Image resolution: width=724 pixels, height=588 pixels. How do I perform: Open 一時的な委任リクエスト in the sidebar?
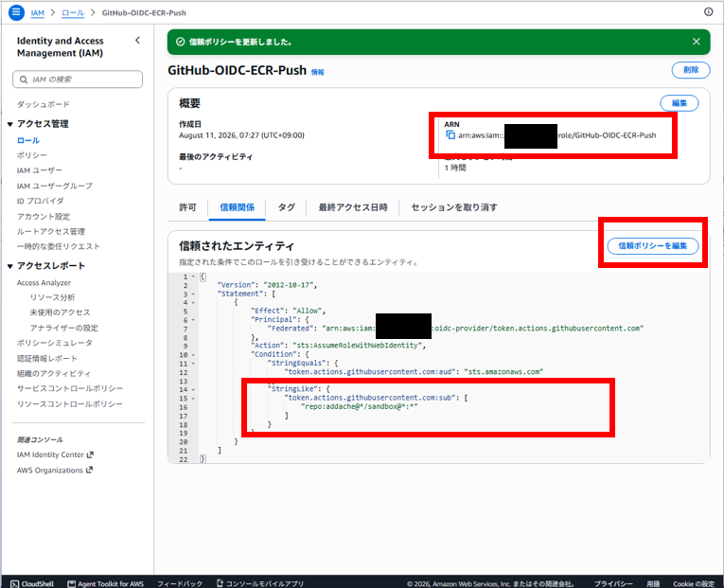point(58,246)
